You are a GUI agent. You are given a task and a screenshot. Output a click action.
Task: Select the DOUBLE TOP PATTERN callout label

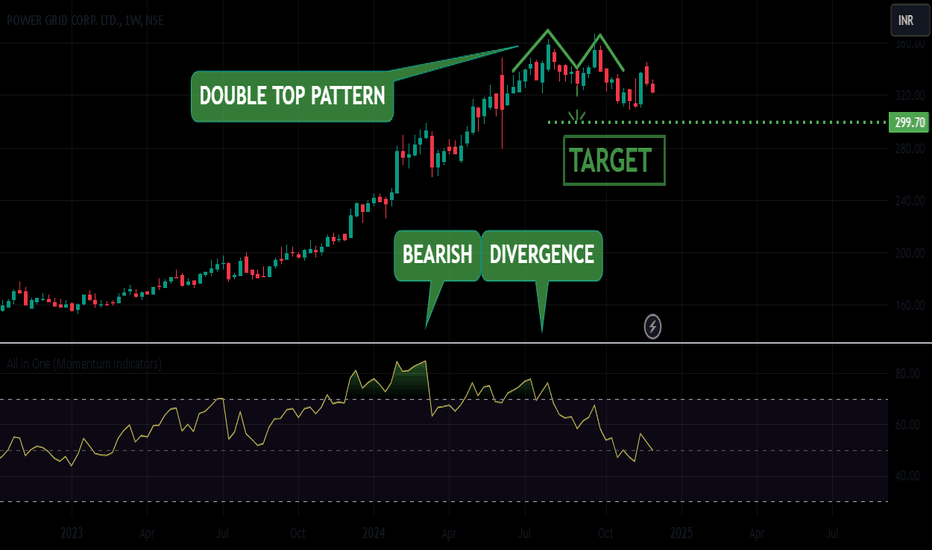tap(292, 96)
